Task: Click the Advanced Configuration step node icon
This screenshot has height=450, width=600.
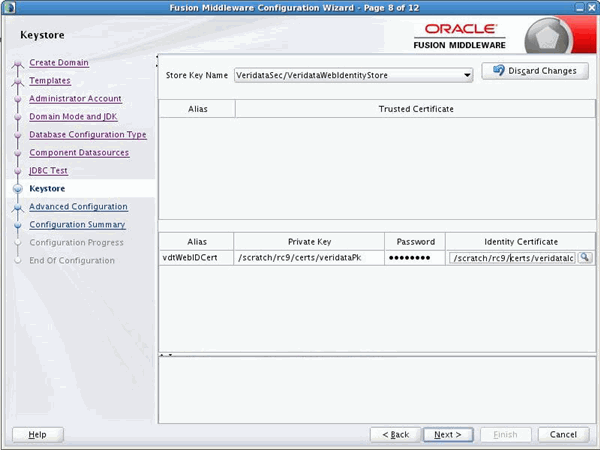Action: coord(18,208)
